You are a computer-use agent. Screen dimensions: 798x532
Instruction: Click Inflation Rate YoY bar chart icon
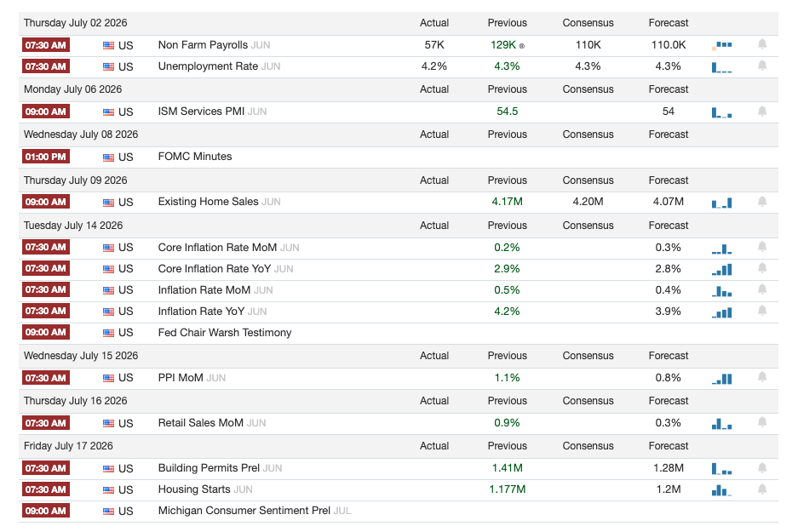(721, 312)
